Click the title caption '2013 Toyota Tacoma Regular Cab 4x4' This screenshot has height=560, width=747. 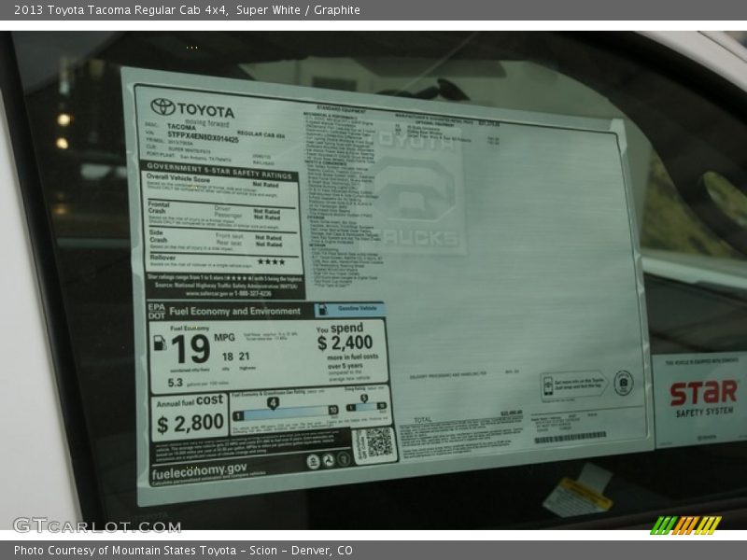pyautogui.click(x=121, y=10)
